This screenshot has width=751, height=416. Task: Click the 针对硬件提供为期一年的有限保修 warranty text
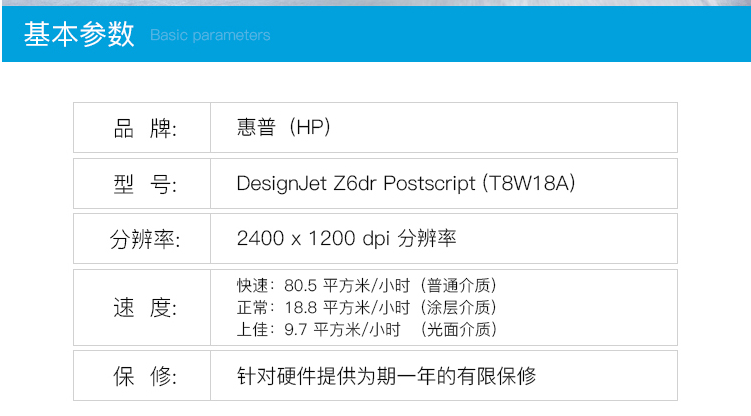pyautogui.click(x=387, y=376)
